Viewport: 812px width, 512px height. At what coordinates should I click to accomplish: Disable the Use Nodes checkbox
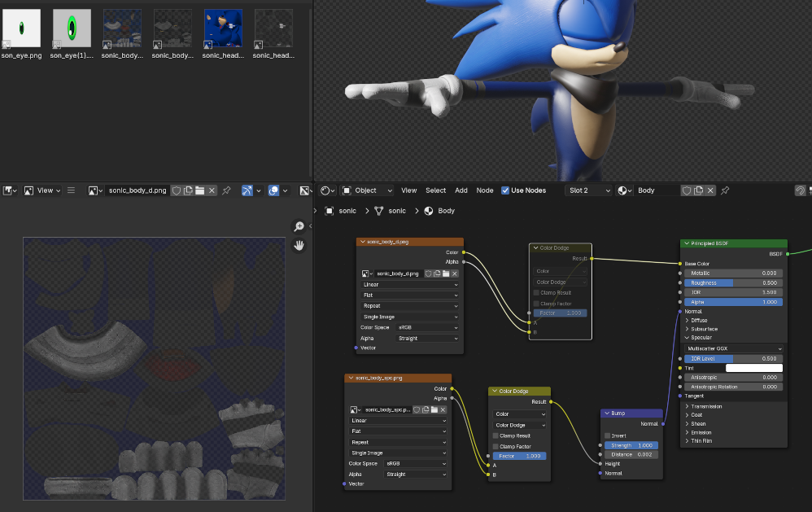[505, 190]
